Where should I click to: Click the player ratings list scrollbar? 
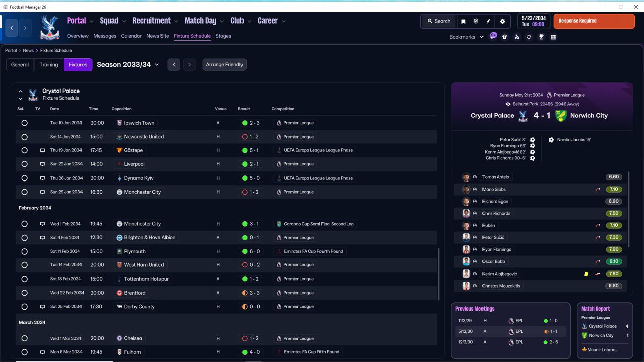click(629, 209)
